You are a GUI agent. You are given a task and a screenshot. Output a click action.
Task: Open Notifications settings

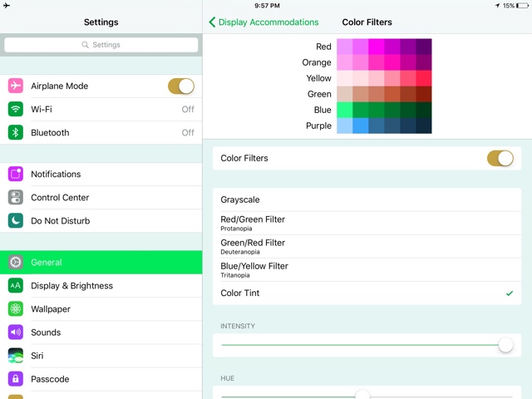click(x=101, y=174)
